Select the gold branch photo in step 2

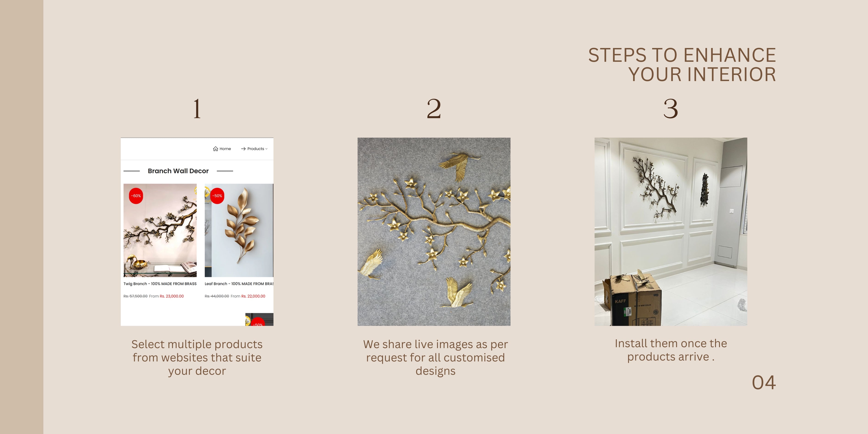pyautogui.click(x=434, y=231)
